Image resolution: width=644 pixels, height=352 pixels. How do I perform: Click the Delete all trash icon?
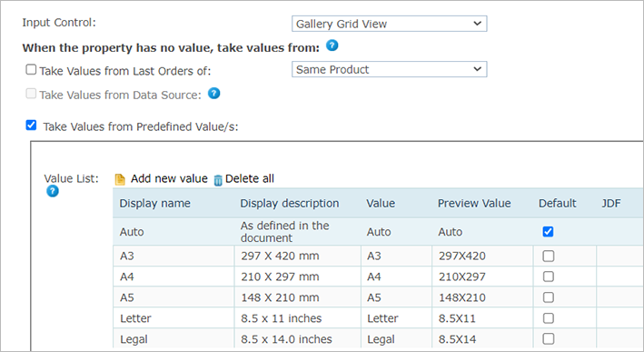[218, 180]
